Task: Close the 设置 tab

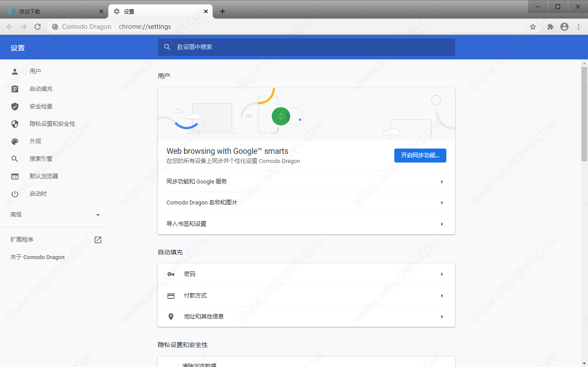Action: coord(206,11)
